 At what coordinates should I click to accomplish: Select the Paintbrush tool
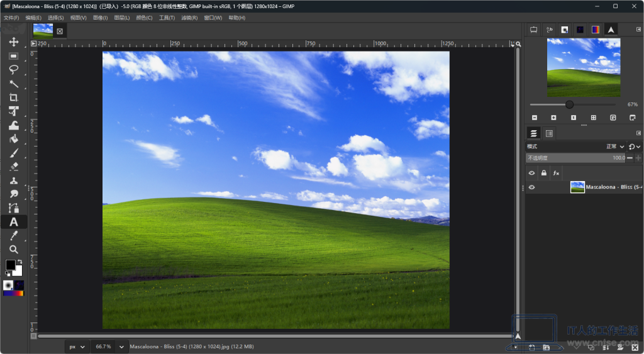click(14, 153)
